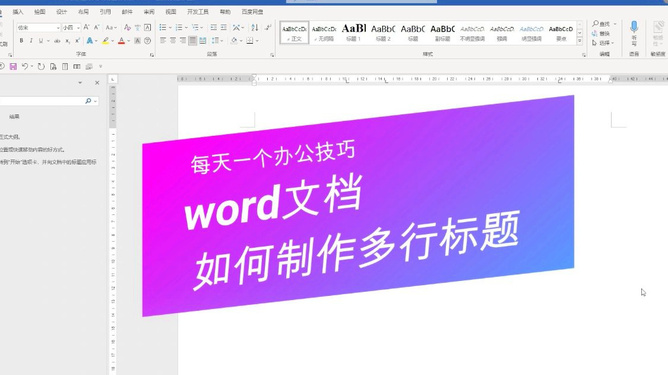Increase font size with the grow font icon
The width and height of the screenshot is (668, 375).
point(86,28)
